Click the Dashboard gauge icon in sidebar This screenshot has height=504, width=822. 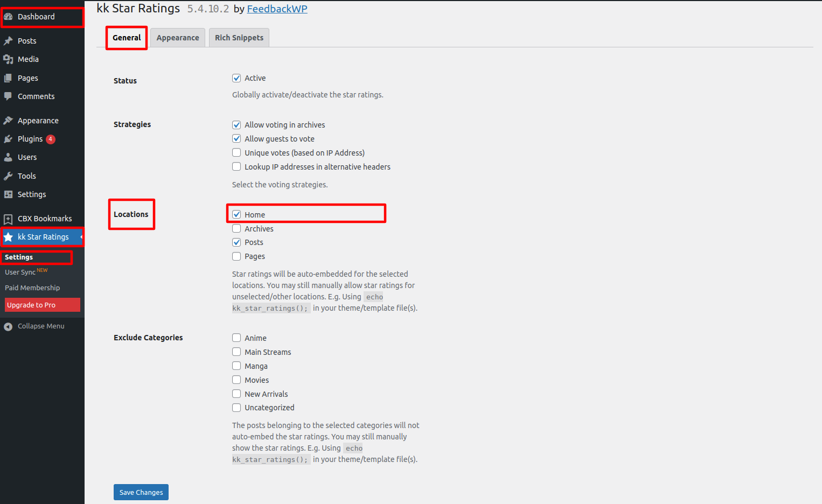click(9, 17)
